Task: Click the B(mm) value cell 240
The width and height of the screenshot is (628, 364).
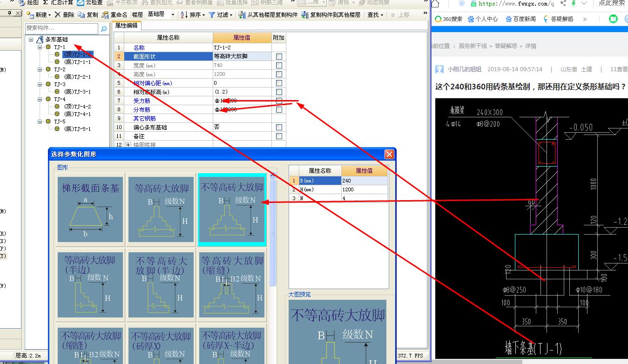Action: pyautogui.click(x=364, y=181)
